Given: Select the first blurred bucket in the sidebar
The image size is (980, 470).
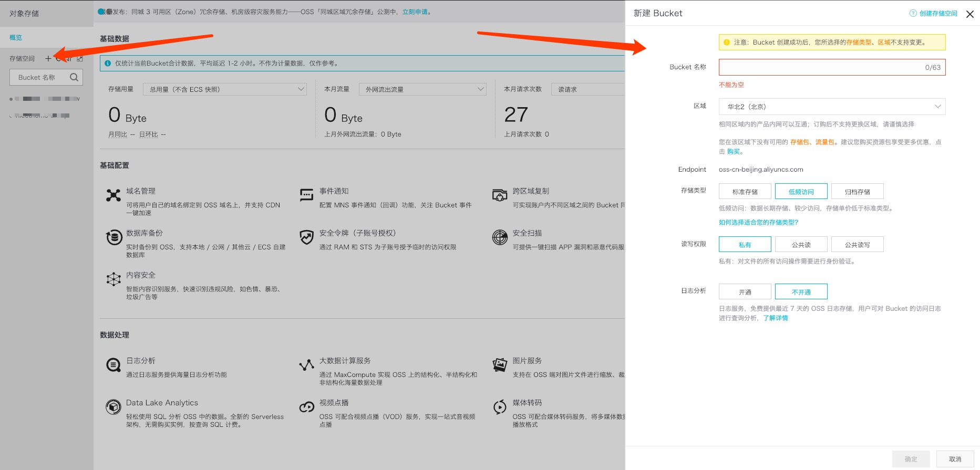Looking at the screenshot, I should point(45,99).
